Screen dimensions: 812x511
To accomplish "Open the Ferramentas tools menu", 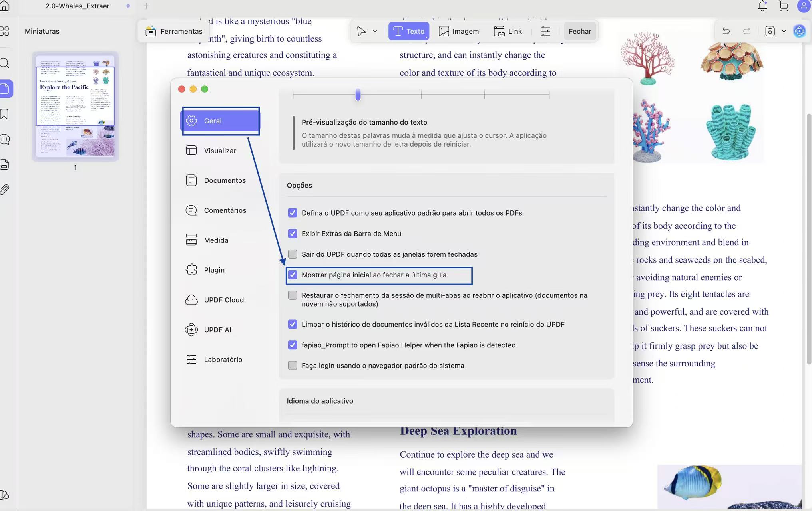I will pos(174,31).
